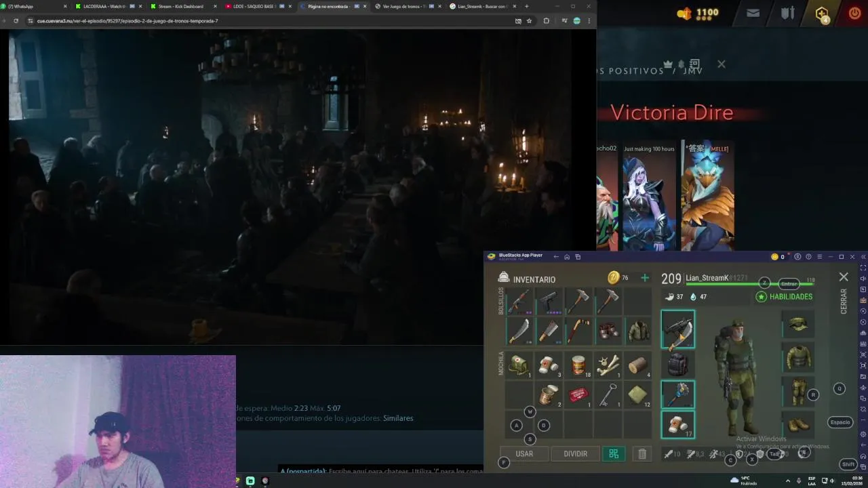This screenshot has width=868, height=488.
Task: Click the equipped bandages slot with 17
Action: point(678,425)
